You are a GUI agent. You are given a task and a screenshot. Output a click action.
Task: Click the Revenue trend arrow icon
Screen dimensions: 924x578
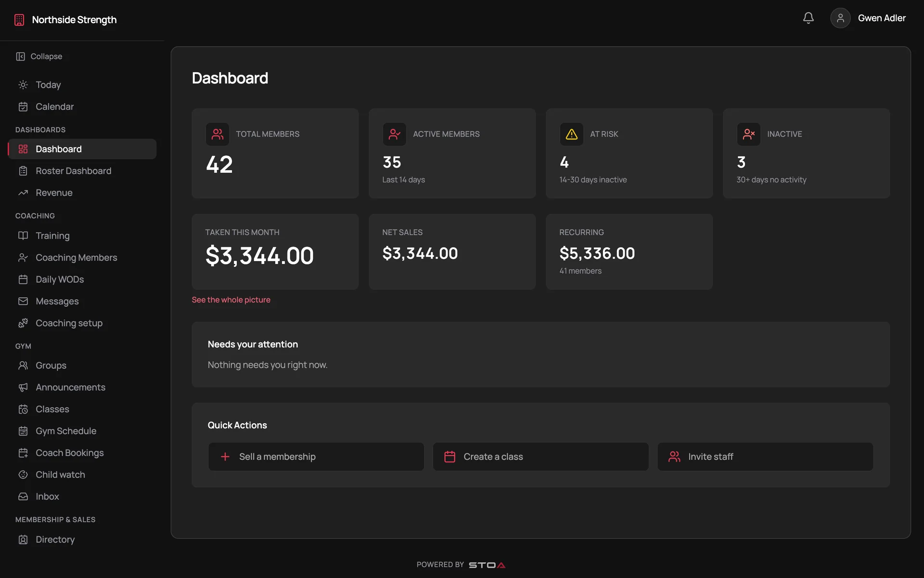coord(23,193)
